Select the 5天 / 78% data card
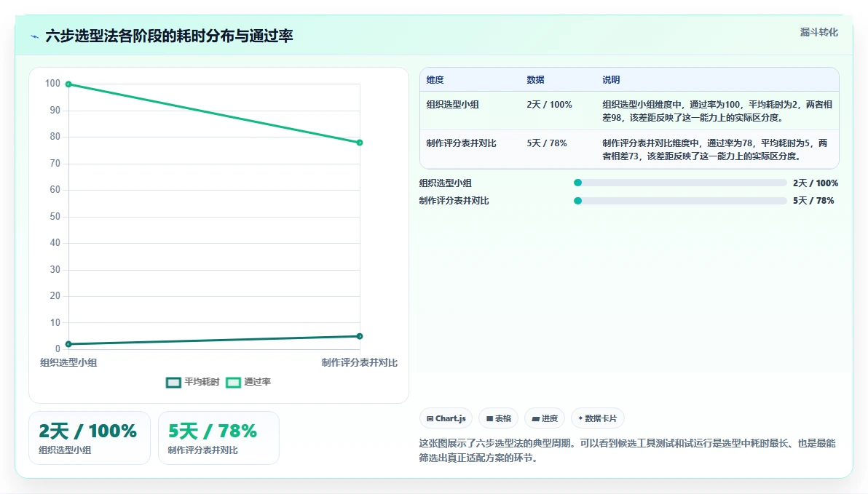Screen dimensions: 868x494 point(218,438)
